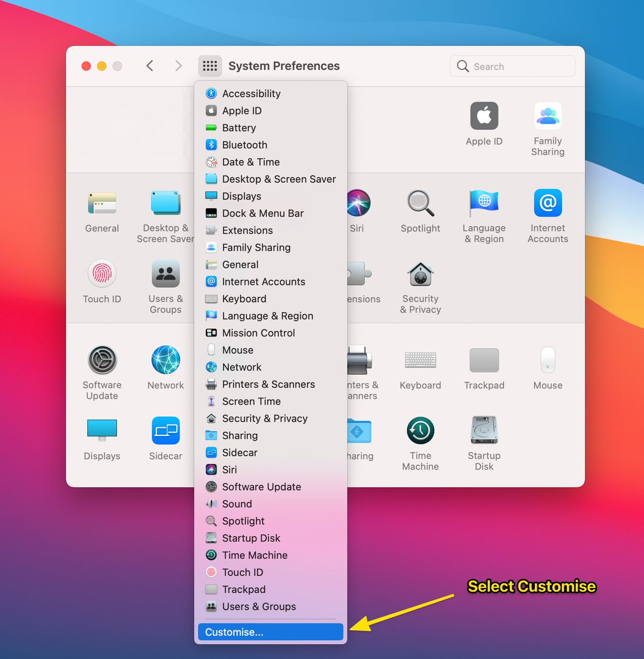Viewport: 644px width, 659px height.
Task: Go back with the left chevron
Action: [x=149, y=66]
